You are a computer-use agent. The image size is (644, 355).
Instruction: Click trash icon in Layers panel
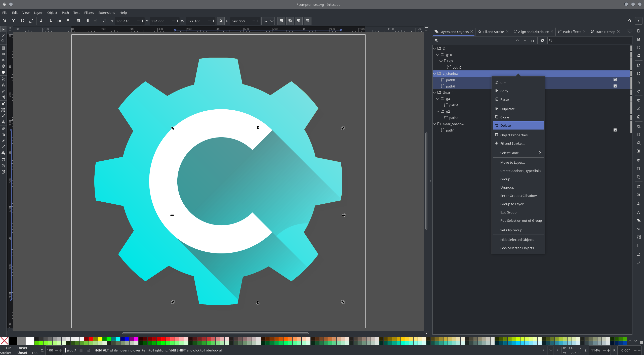(x=532, y=40)
